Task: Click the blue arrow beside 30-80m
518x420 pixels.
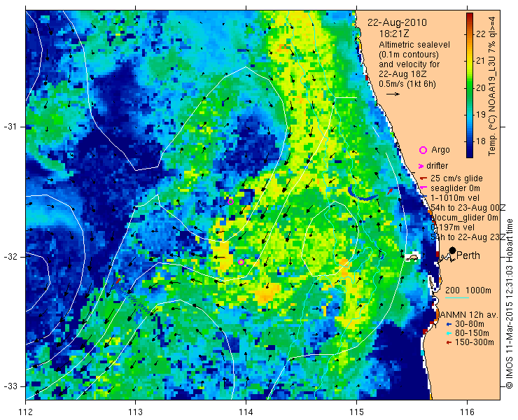Action: pyautogui.click(x=449, y=324)
